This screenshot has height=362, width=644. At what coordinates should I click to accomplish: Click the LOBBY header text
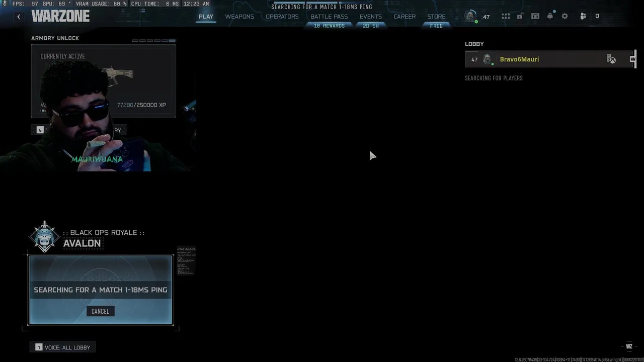[474, 44]
